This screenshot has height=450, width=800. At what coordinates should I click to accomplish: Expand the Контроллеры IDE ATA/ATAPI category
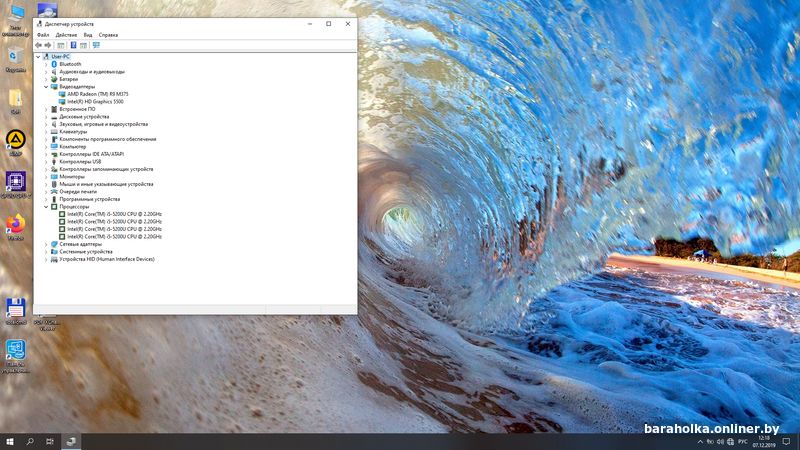click(46, 154)
